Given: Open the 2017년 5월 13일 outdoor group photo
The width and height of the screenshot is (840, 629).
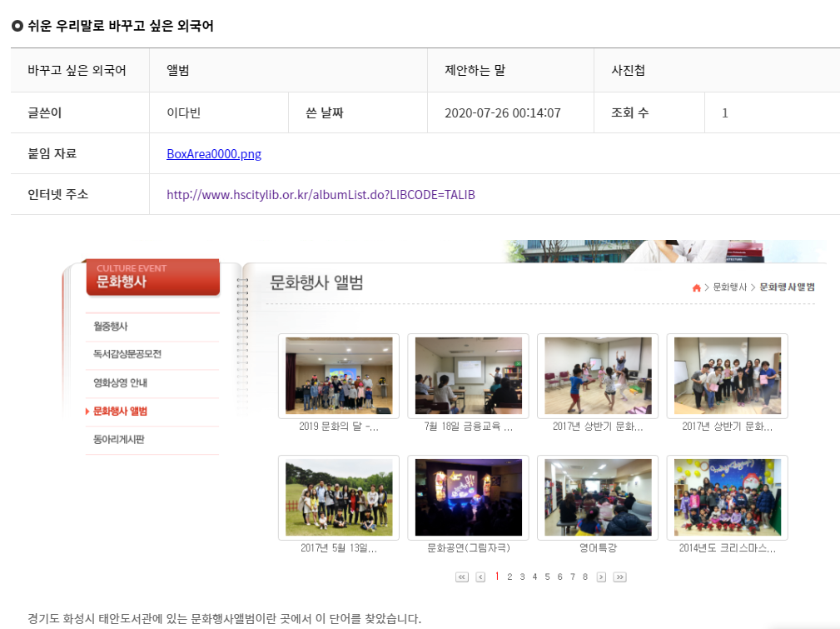Looking at the screenshot, I should [339, 497].
